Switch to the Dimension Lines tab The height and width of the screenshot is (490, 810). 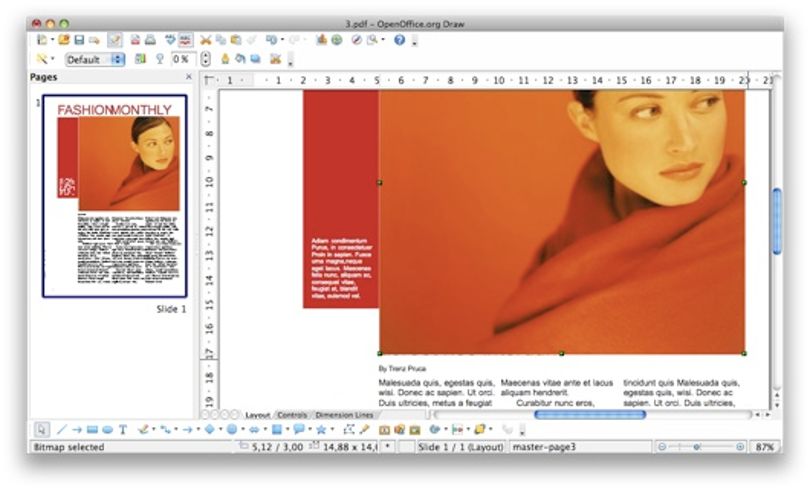[x=344, y=415]
